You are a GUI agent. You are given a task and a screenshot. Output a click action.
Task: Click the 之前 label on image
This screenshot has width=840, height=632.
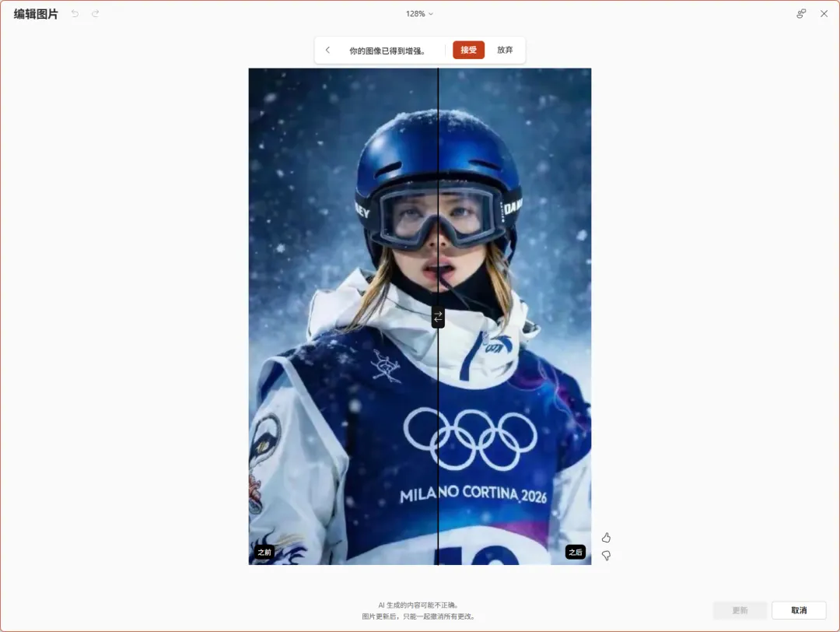click(264, 552)
